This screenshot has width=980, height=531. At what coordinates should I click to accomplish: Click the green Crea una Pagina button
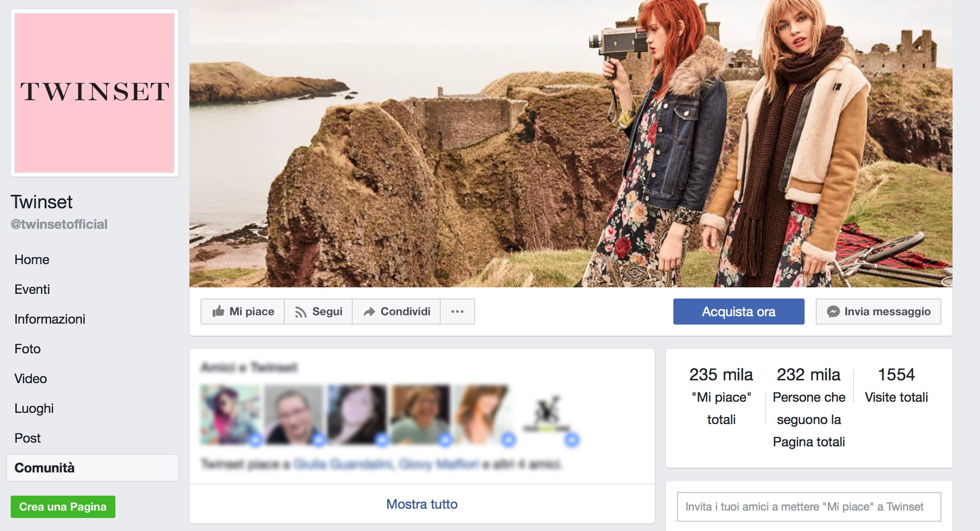(63, 507)
